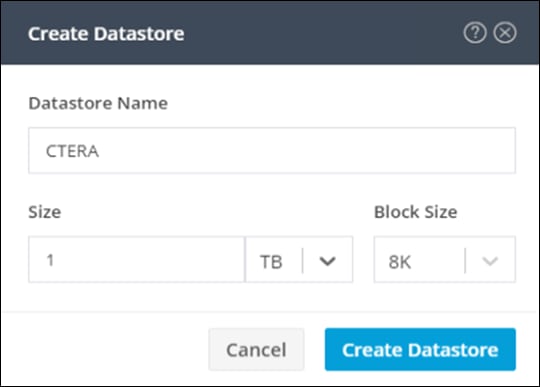This screenshot has width=540, height=387.
Task: Click the Datastore Name input field
Action: pyautogui.click(x=272, y=150)
